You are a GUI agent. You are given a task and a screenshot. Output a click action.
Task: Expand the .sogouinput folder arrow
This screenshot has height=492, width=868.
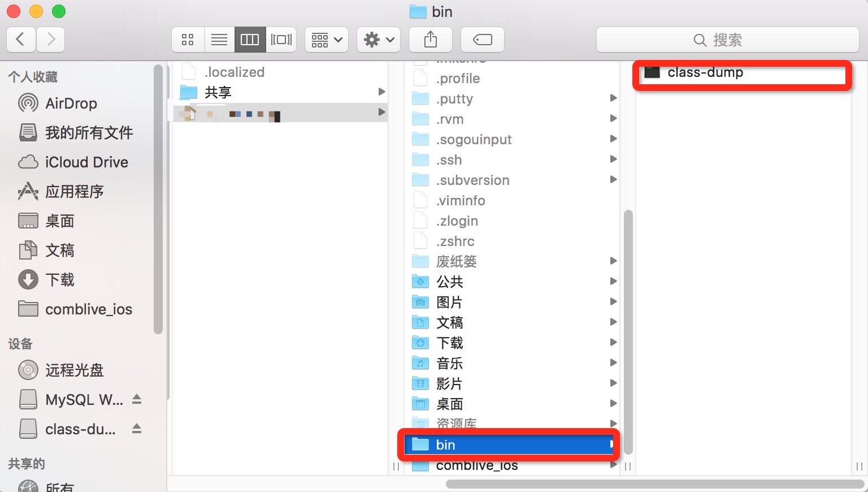(613, 139)
